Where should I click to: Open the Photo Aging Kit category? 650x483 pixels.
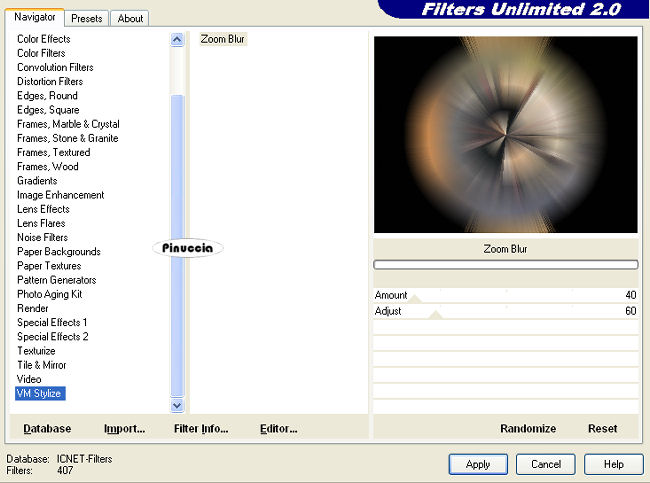click(50, 294)
